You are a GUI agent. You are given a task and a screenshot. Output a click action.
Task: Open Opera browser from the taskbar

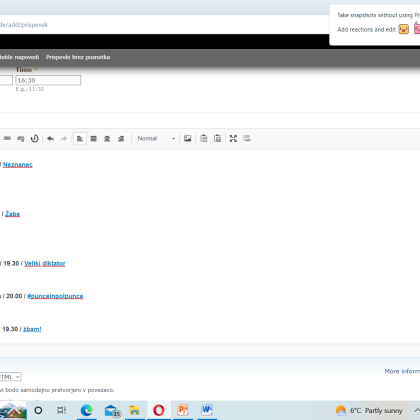pos(159,410)
